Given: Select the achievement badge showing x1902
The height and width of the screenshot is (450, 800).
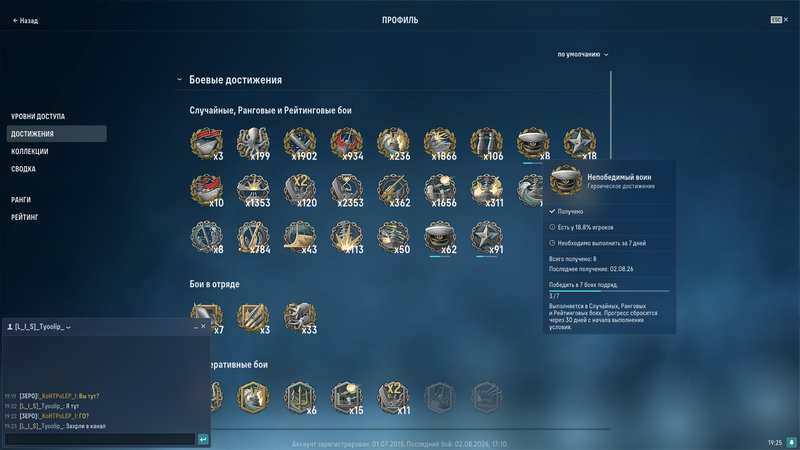Looking at the screenshot, I should click(300, 143).
